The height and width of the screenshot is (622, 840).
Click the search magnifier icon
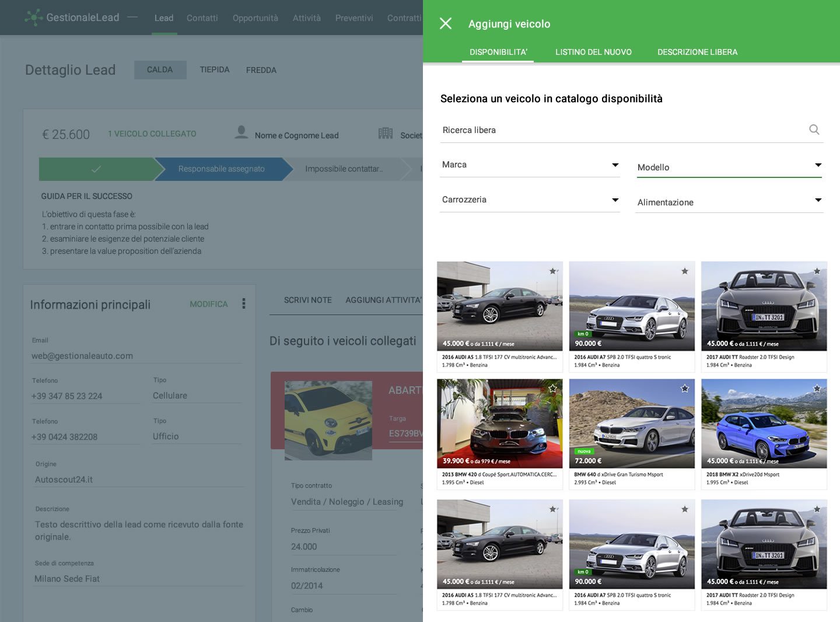(x=814, y=130)
